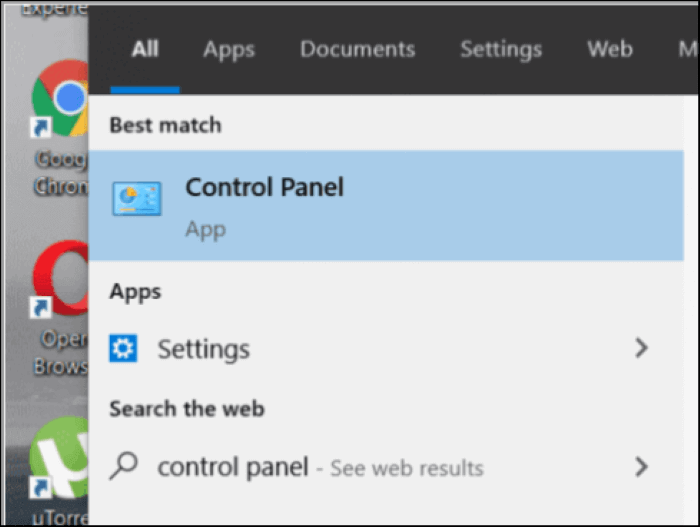Open the partially visible More tab
Screen dimensions: 700x527
690,49
